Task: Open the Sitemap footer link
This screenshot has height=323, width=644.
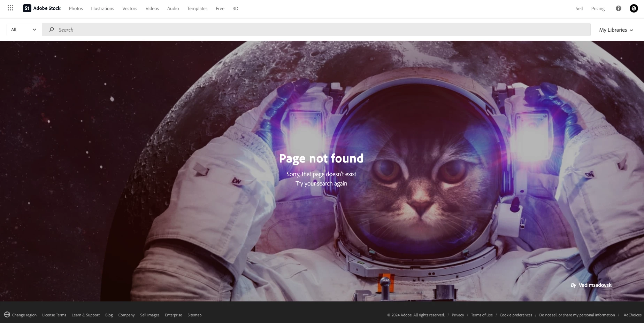Action: click(x=194, y=315)
